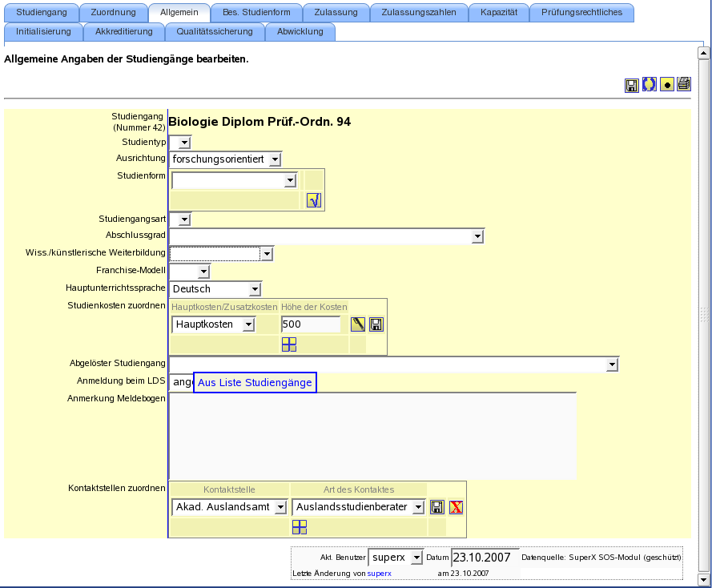Viewport: 712px width, 588px height.
Task: Delete the Akad. Auslandsamt contact row
Action: [456, 507]
